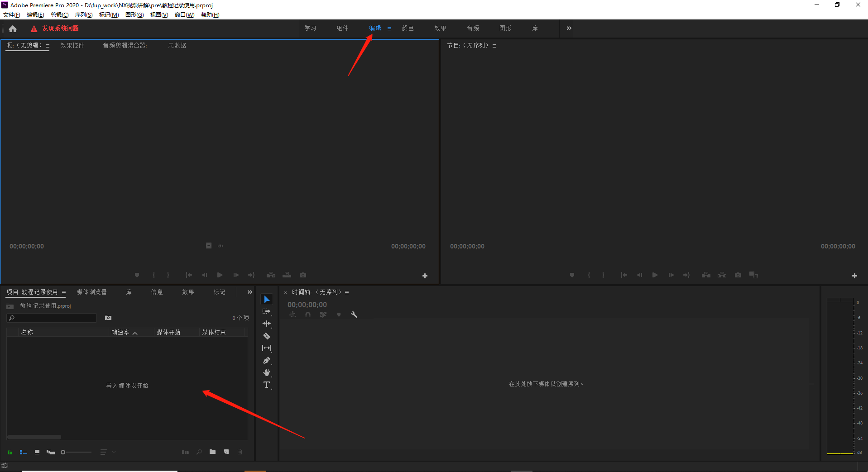This screenshot has width=868, height=472.
Task: Step forward one frame in Source monitor
Action: pyautogui.click(x=236, y=275)
